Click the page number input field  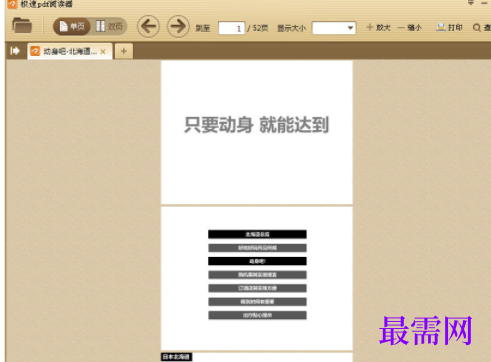[x=231, y=28]
